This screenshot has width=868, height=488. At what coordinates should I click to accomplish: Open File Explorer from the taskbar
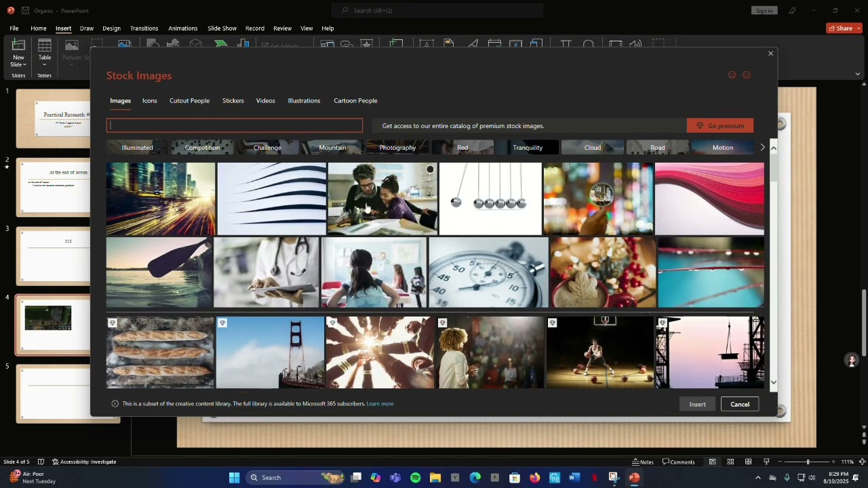click(x=435, y=478)
